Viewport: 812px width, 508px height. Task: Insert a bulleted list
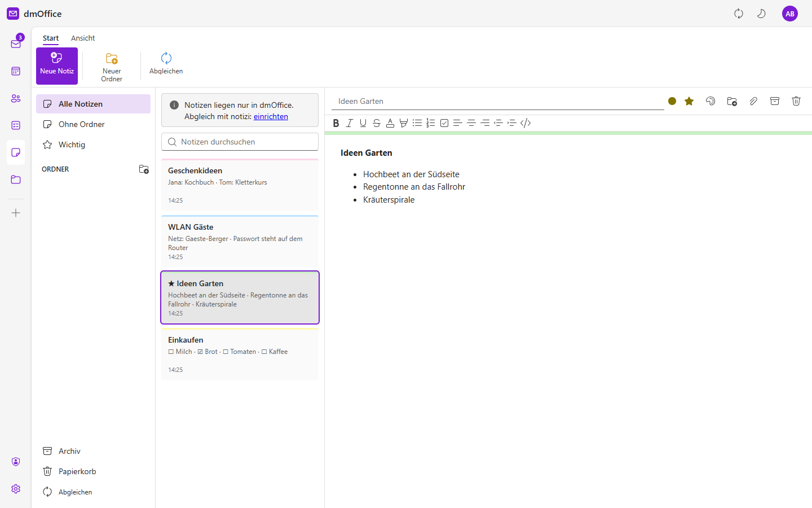pos(417,123)
